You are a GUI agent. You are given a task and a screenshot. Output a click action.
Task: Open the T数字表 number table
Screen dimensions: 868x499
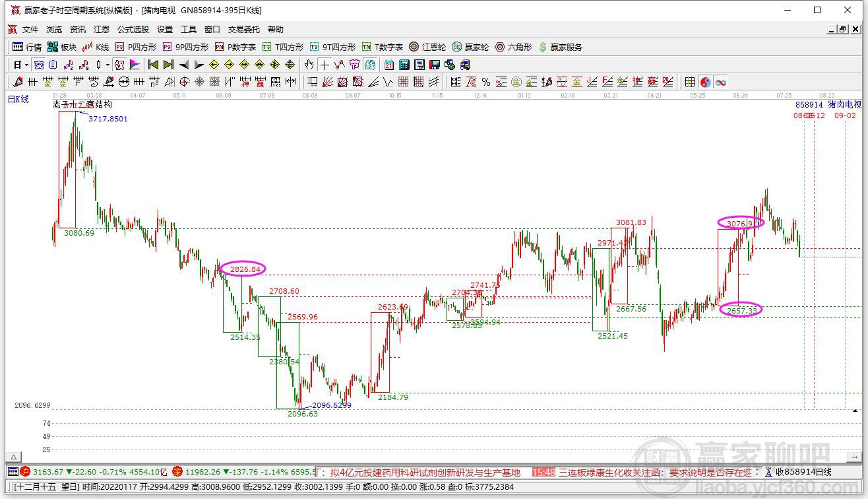[383, 47]
